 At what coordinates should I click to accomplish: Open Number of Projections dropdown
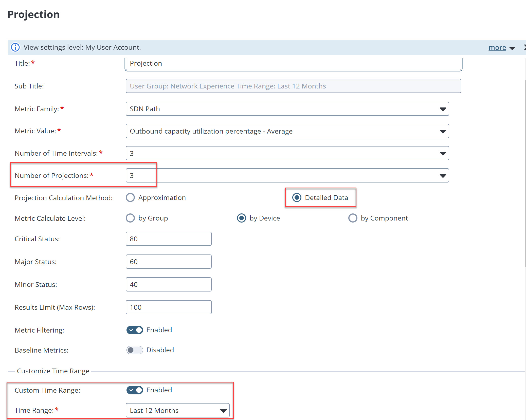click(287, 175)
